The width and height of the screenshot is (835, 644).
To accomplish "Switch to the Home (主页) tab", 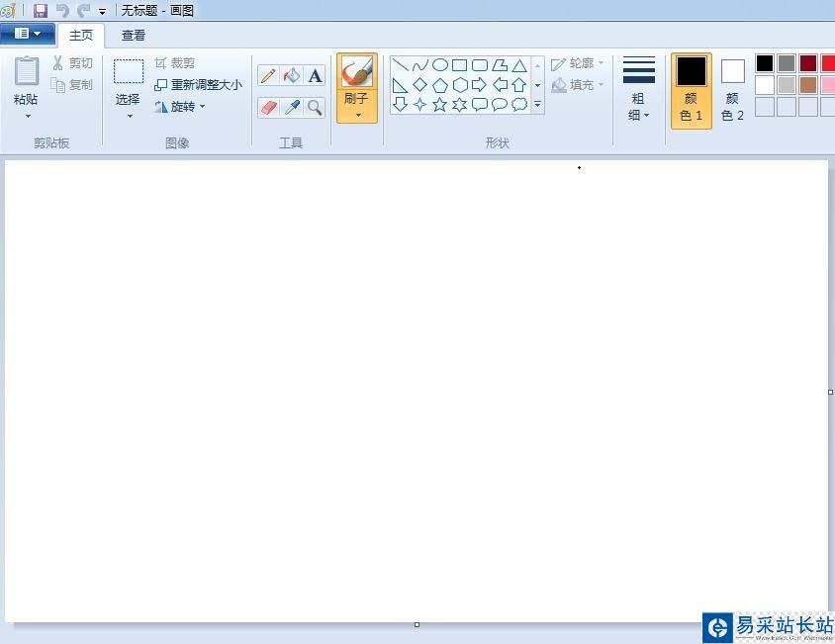I will [81, 36].
